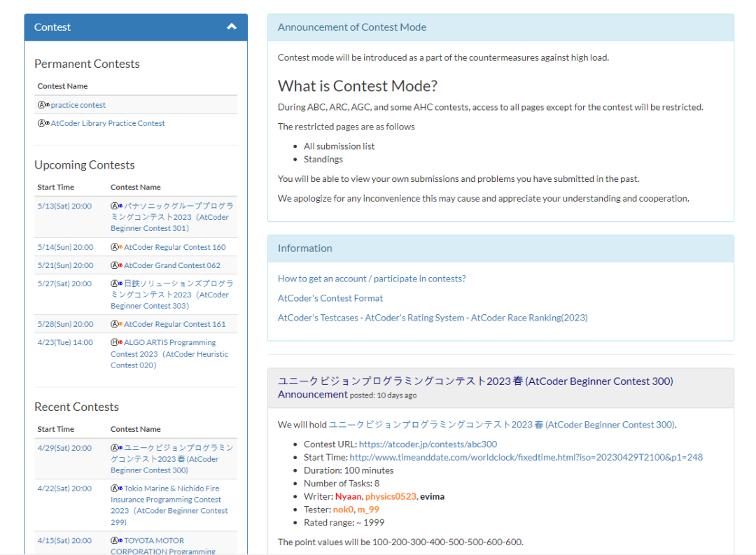Click start time 5/27(Sat) 20:00
The image size is (756, 555).
tap(64, 283)
